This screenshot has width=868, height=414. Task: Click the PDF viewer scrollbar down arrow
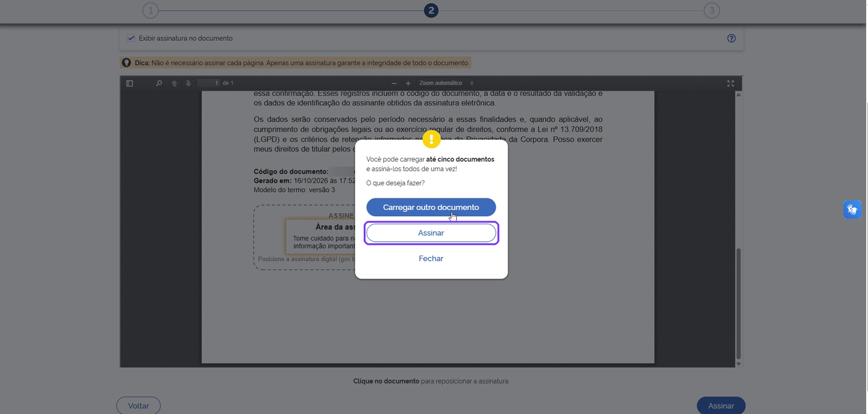click(738, 364)
